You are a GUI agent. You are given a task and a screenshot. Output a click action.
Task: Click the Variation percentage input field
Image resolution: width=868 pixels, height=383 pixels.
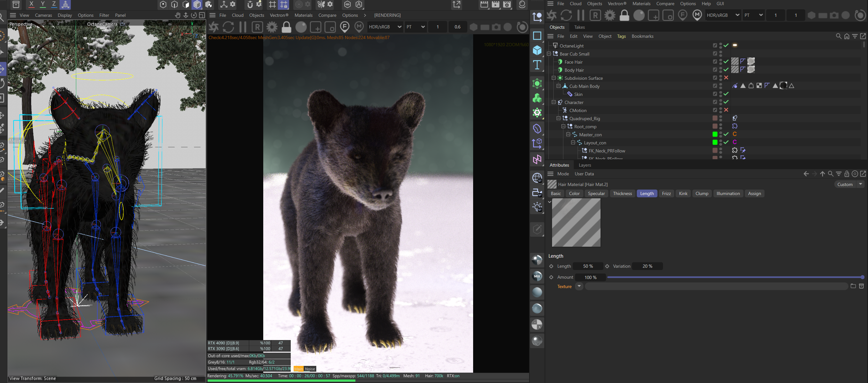647,266
